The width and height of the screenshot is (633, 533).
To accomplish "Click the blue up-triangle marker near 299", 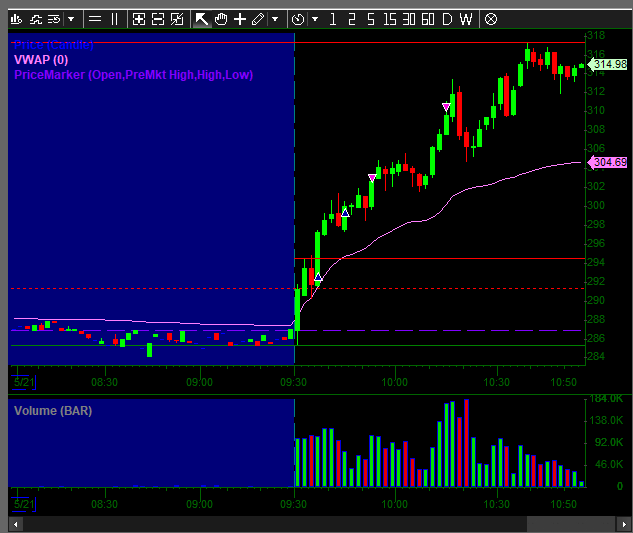I will [x=345, y=213].
